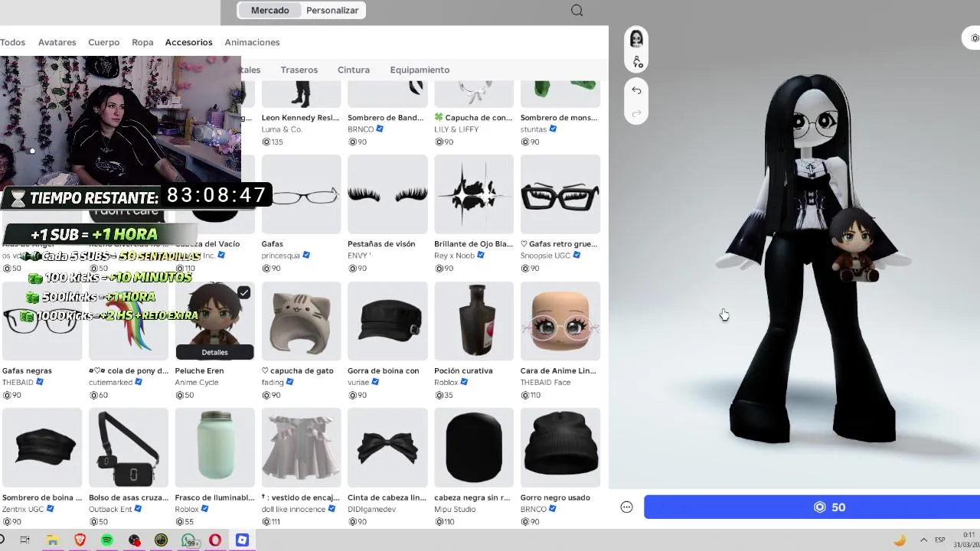This screenshot has width=980, height=551.
Task: Select Cara de Anime Lin... thumbnail
Action: (x=560, y=321)
